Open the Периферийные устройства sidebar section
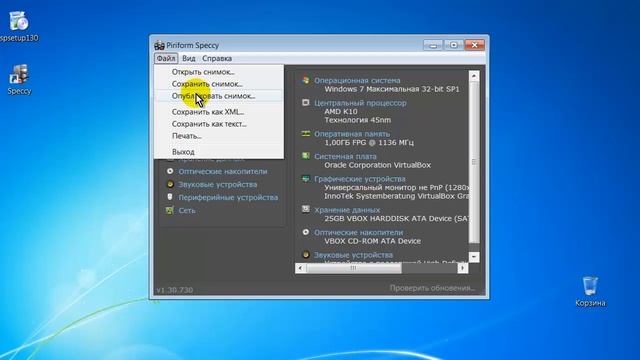 (228, 198)
